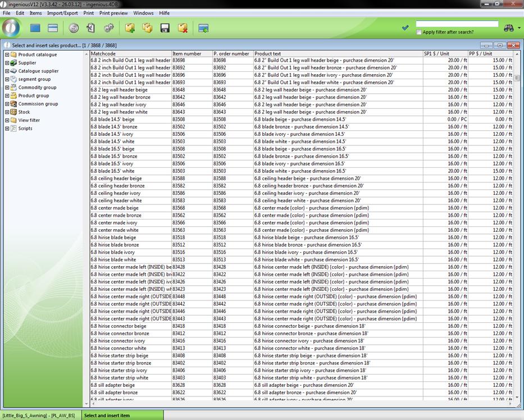The height and width of the screenshot is (420, 524).
Task: Click the gears toolbar icon
Action: click(x=108, y=28)
